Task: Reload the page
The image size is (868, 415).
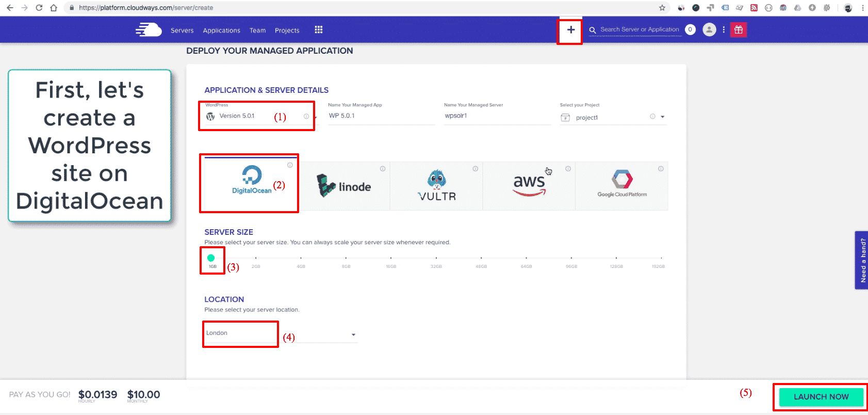Action: click(x=39, y=8)
